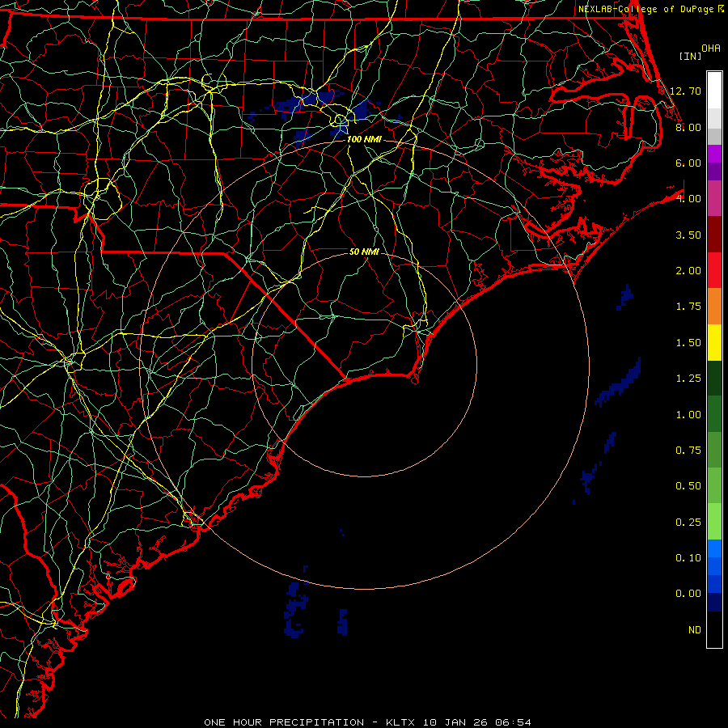
Task: Click the 10 JAN 26 date stamp
Action: click(456, 722)
